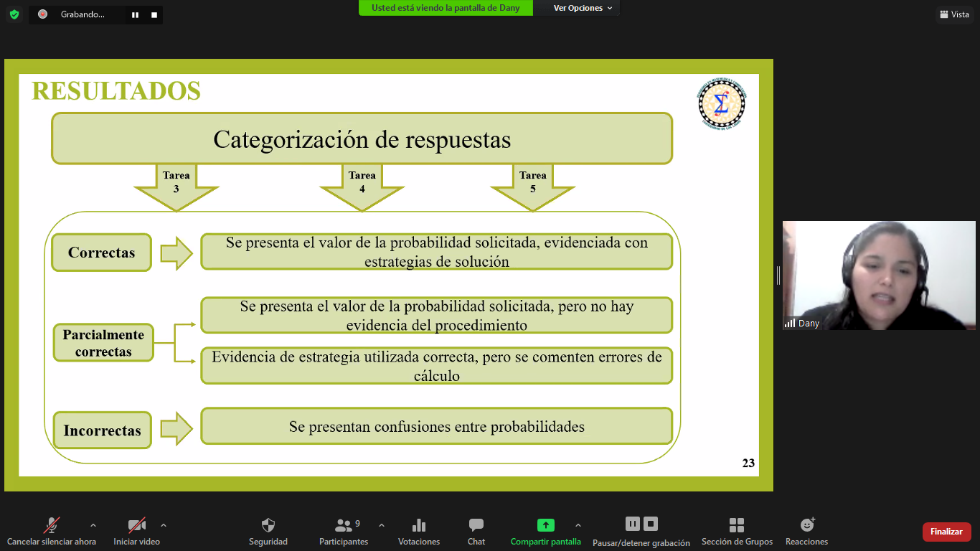The width and height of the screenshot is (980, 551).
Task: Turn on camera with Iniciar video
Action: [x=136, y=526]
